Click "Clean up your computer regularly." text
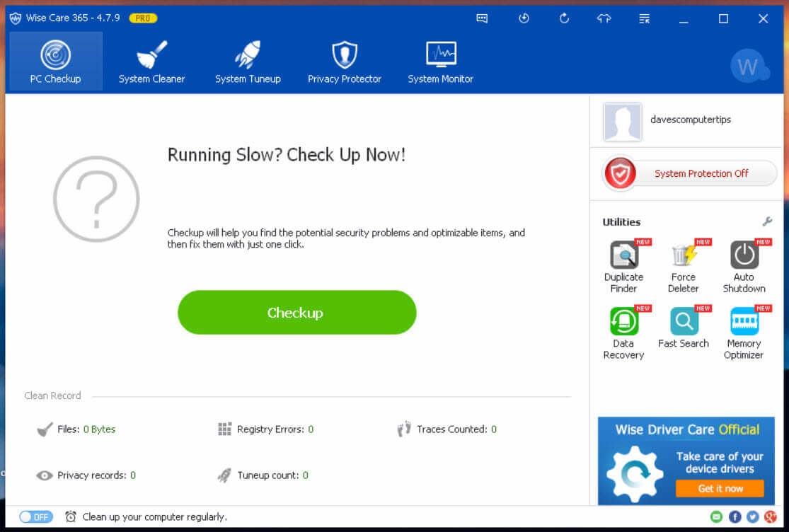Image resolution: width=789 pixels, height=532 pixels. pyautogui.click(x=155, y=517)
